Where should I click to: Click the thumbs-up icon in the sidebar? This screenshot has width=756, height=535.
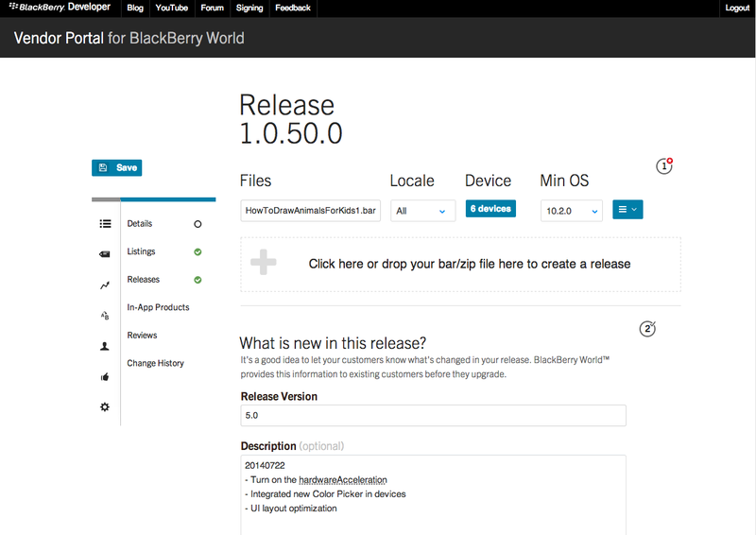click(105, 377)
